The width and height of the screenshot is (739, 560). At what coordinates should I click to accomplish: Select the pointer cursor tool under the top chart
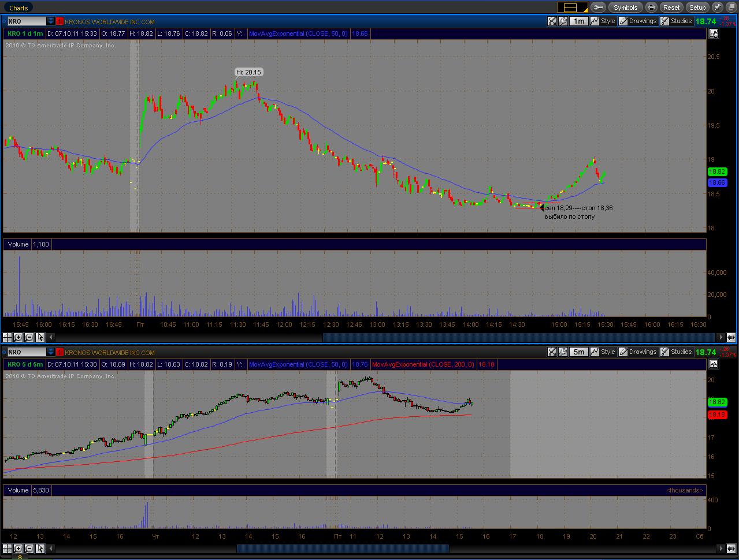40,337
